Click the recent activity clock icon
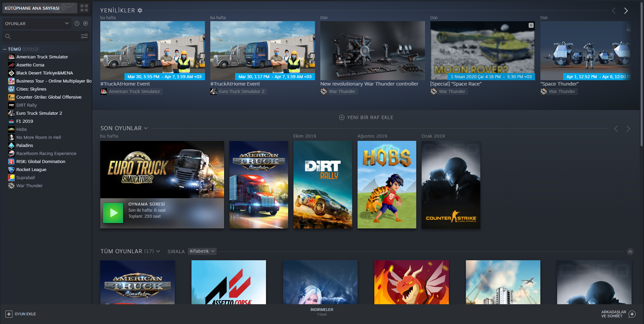 click(77, 23)
